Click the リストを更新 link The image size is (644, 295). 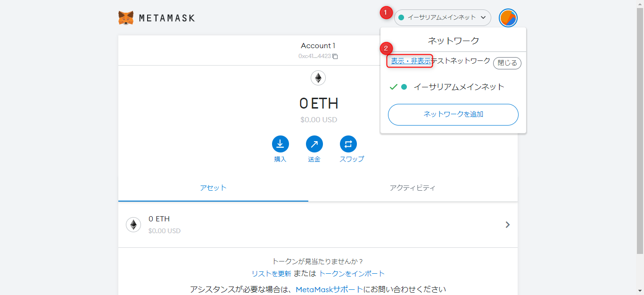coord(271,274)
